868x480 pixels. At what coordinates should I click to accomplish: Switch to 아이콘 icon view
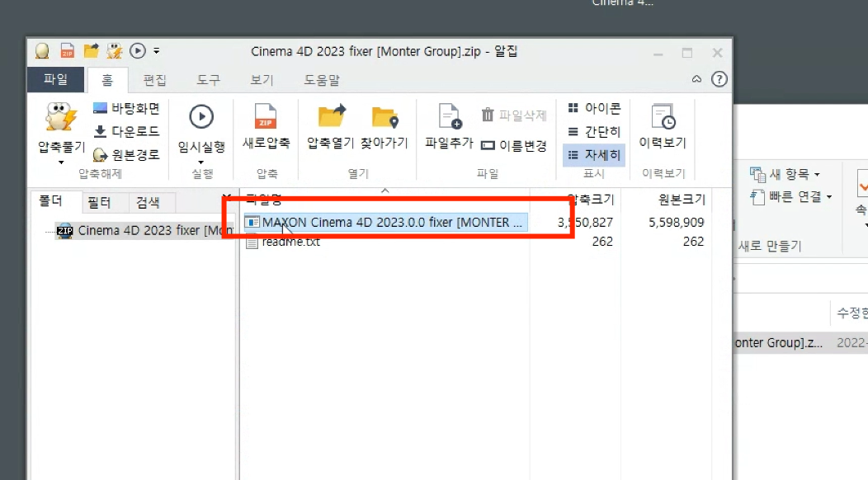pyautogui.click(x=595, y=108)
